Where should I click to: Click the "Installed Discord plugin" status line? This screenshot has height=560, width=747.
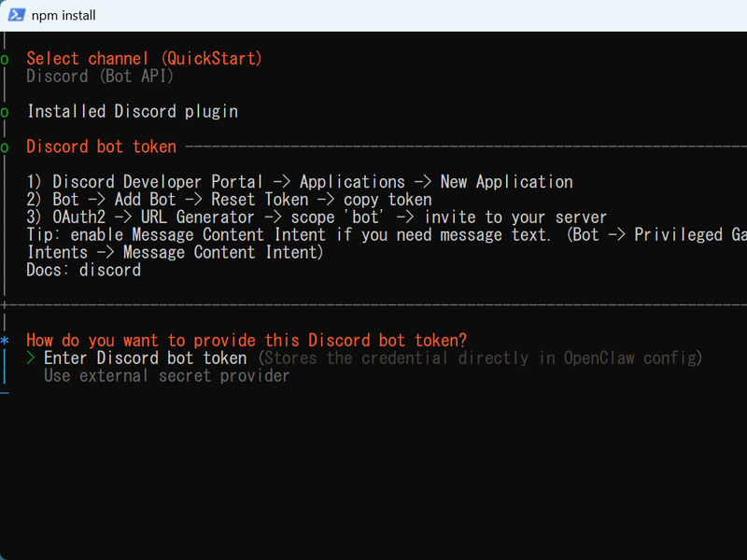133,111
